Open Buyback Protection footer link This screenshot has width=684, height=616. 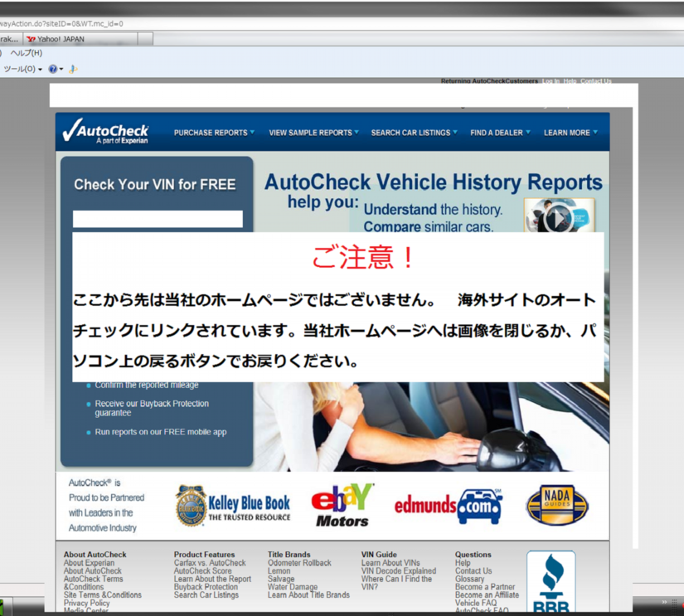[x=206, y=587]
